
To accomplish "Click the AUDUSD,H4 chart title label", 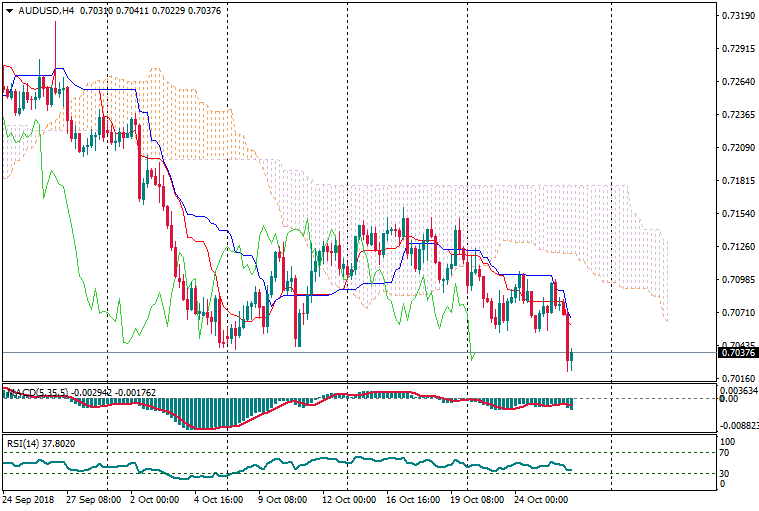I will coord(39,11).
